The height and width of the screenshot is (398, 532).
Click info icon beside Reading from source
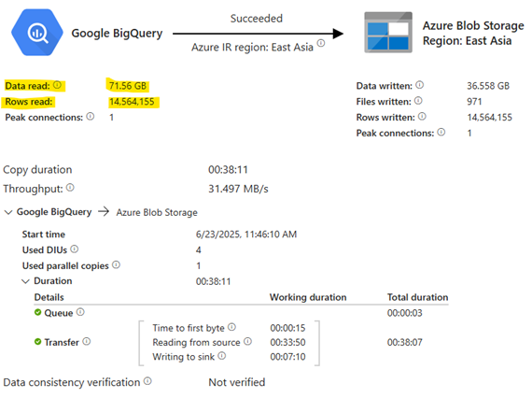pos(247,341)
